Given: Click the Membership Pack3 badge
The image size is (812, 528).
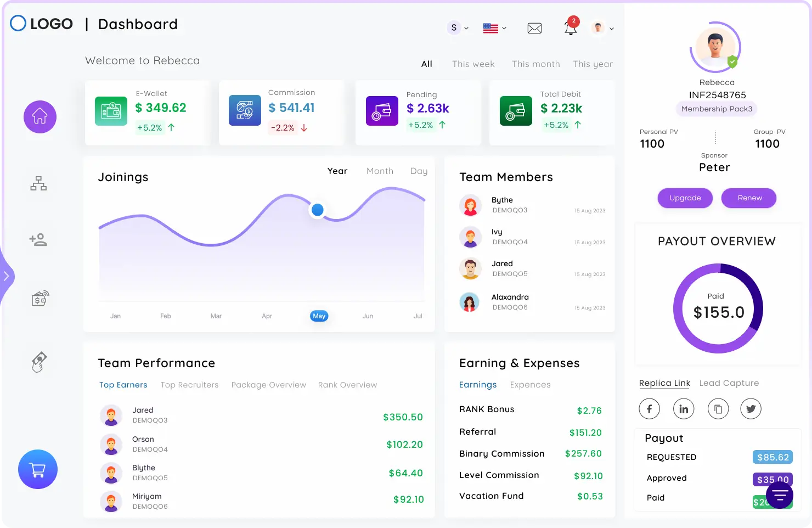Looking at the screenshot, I should (x=717, y=109).
